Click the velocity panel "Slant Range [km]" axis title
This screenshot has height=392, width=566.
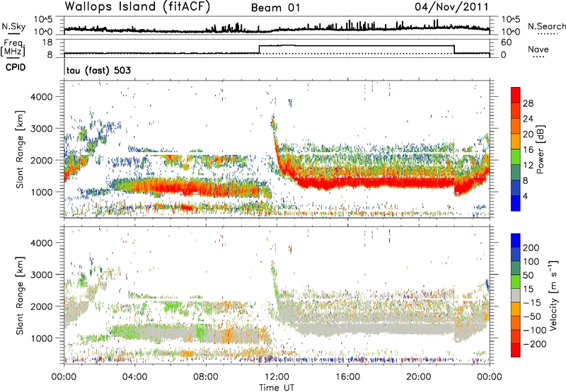[x=20, y=295]
